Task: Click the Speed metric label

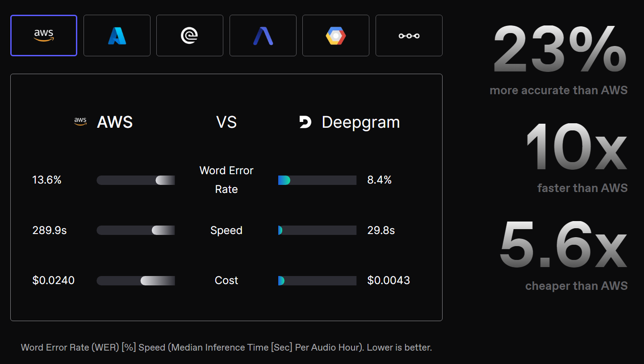Action: coord(226,230)
